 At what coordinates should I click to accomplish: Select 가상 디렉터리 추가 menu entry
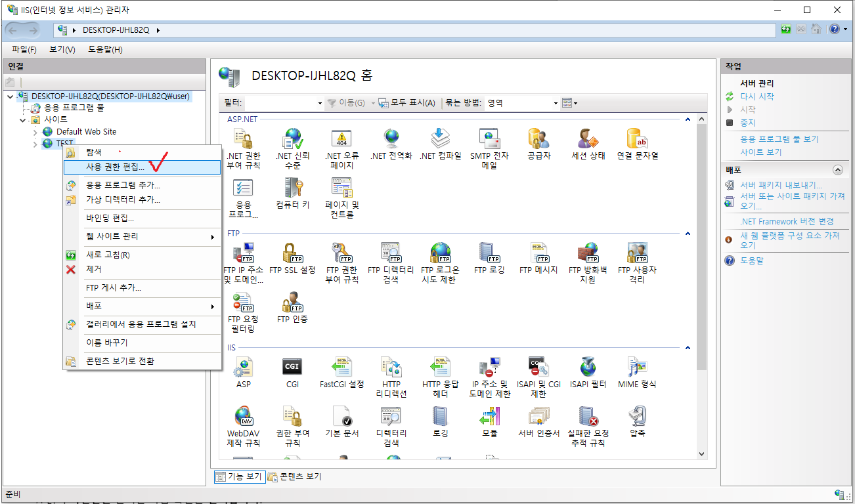141,199
